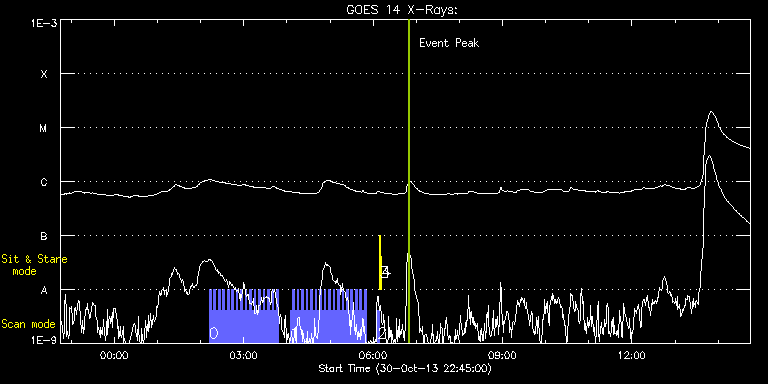Image resolution: width=768 pixels, height=384 pixels.
Task: Click the "Scan mode" legend label
Action: point(28,324)
